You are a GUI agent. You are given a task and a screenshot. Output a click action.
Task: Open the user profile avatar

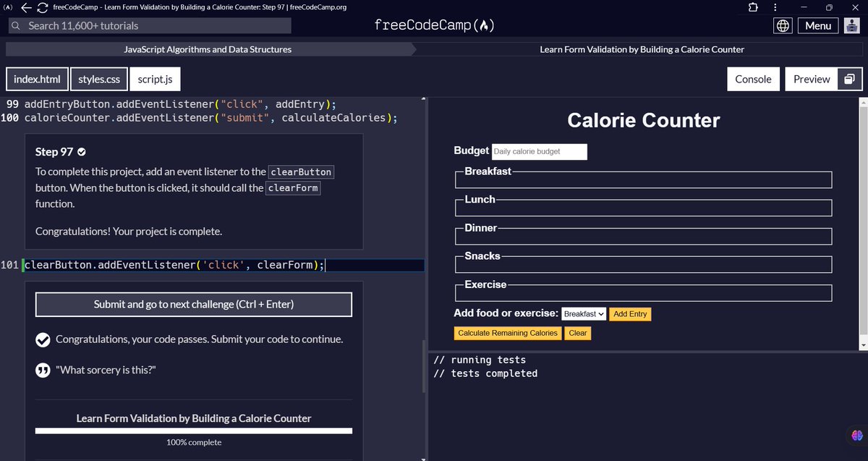click(x=852, y=25)
